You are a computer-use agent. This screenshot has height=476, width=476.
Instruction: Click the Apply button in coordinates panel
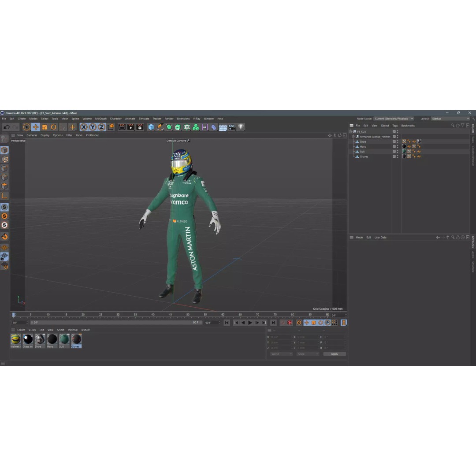[335, 353]
